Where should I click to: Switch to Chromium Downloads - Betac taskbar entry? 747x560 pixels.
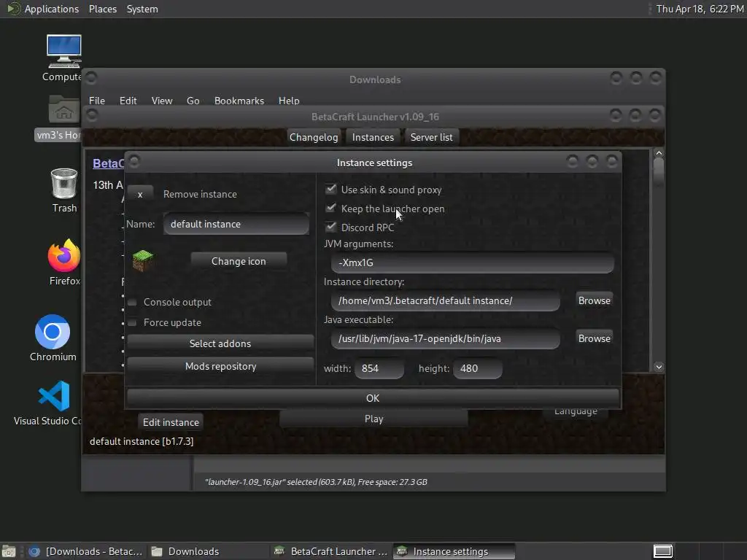(x=86, y=551)
